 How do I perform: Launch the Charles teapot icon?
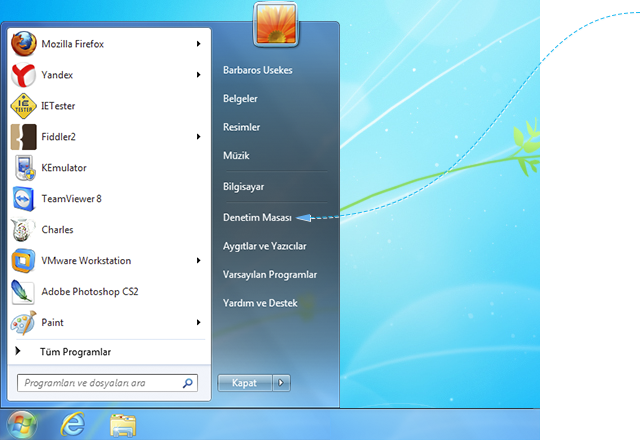[22, 230]
